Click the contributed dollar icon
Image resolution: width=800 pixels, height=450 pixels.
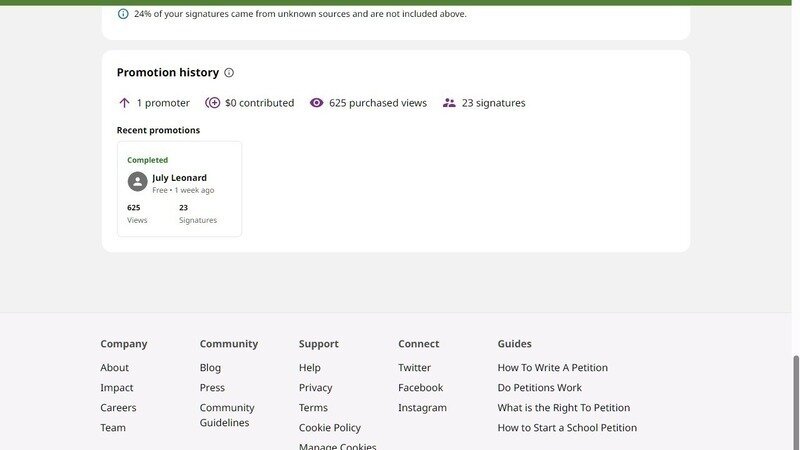pyautogui.click(x=212, y=103)
